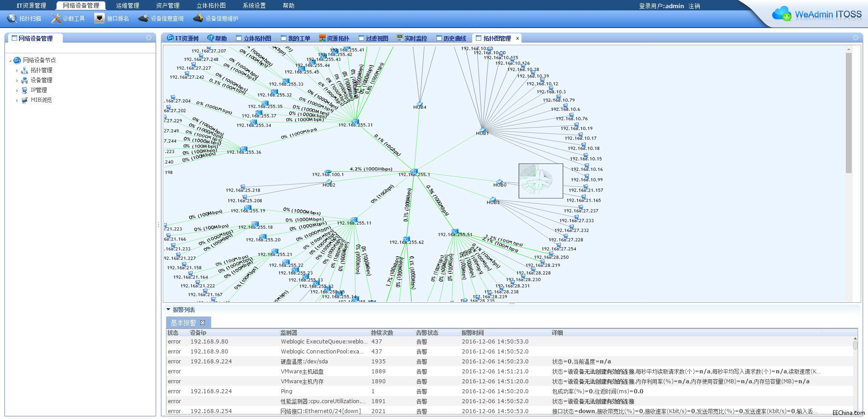Click the topology overview minimap thumbnail
This screenshot has width=868, height=419.
(541, 181)
